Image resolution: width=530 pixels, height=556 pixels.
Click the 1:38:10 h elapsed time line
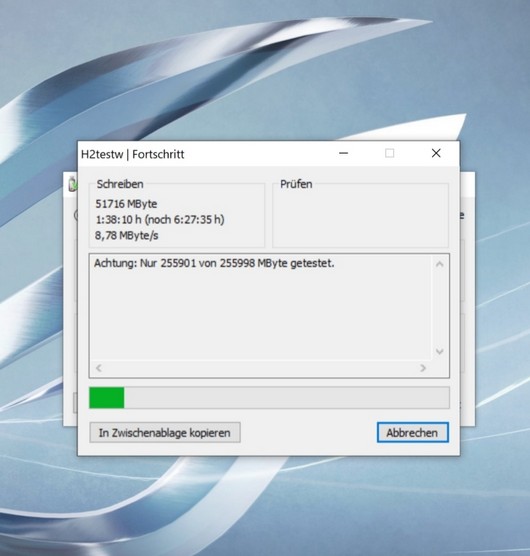pyautogui.click(x=160, y=220)
